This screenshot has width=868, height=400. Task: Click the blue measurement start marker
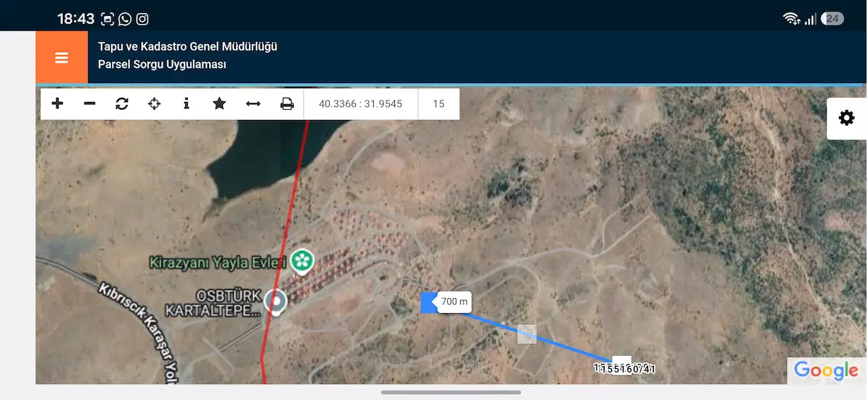click(429, 302)
